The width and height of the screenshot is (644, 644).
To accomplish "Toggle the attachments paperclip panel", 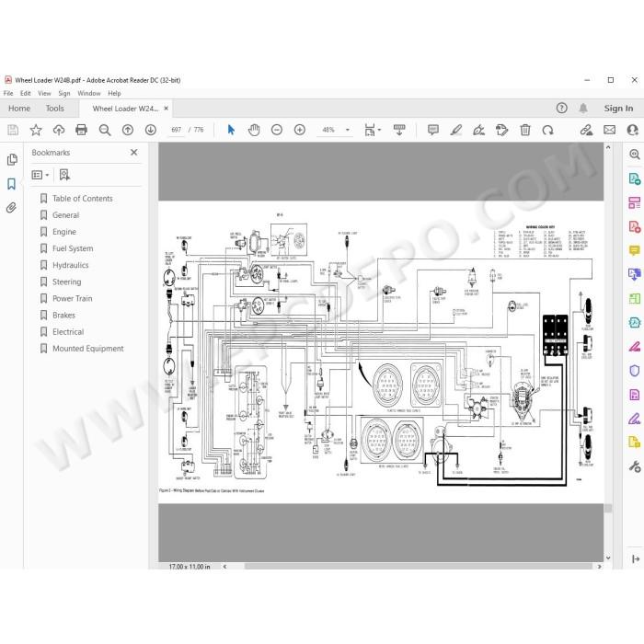I will click(x=11, y=208).
